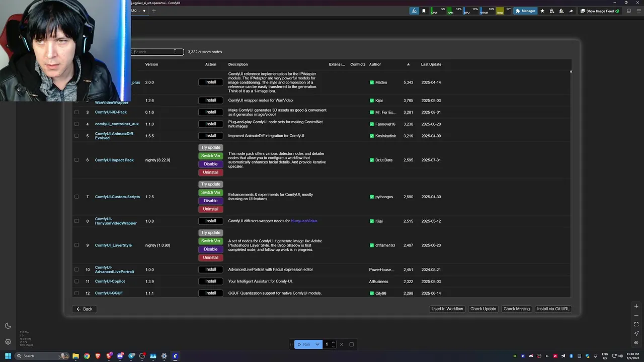Install the IPAdapter plus node pack

[211, 82]
